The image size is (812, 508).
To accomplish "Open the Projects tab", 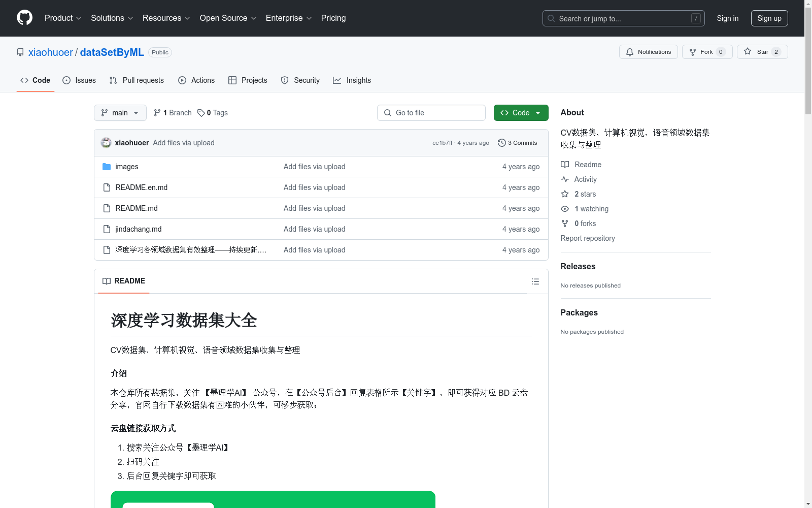I will [x=248, y=80].
